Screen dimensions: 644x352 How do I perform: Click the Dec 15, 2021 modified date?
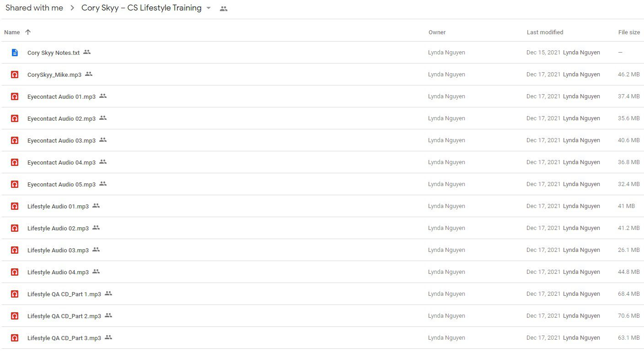click(543, 53)
